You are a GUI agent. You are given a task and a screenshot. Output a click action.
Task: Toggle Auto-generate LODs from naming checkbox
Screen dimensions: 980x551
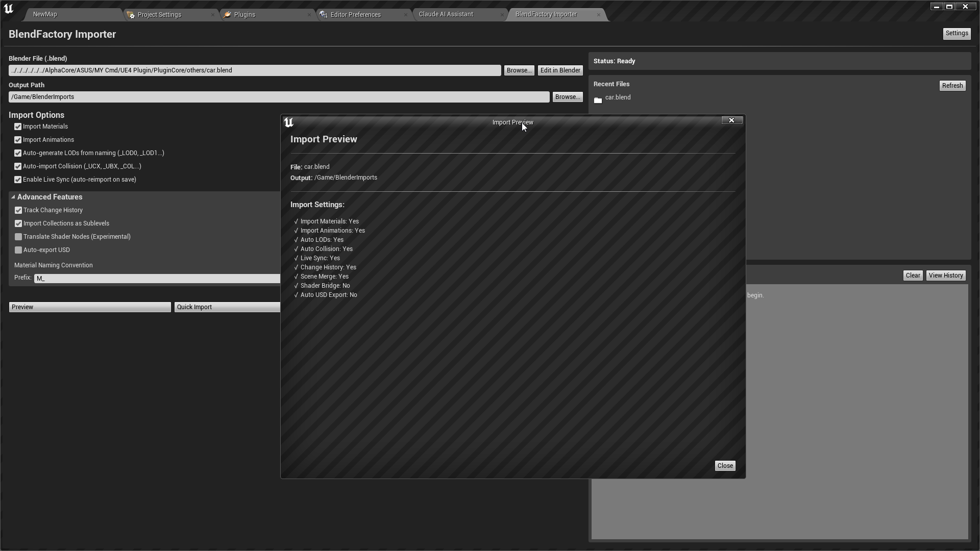[x=18, y=153]
